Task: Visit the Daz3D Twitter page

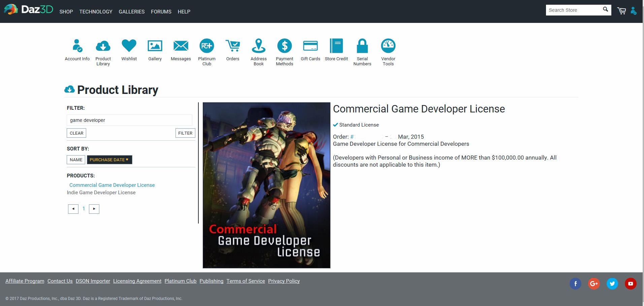Action: click(612, 283)
